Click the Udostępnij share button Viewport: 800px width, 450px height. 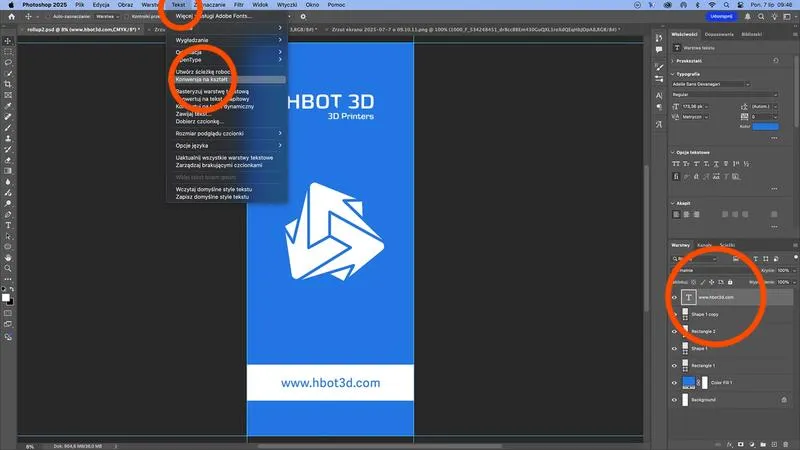[721, 16]
